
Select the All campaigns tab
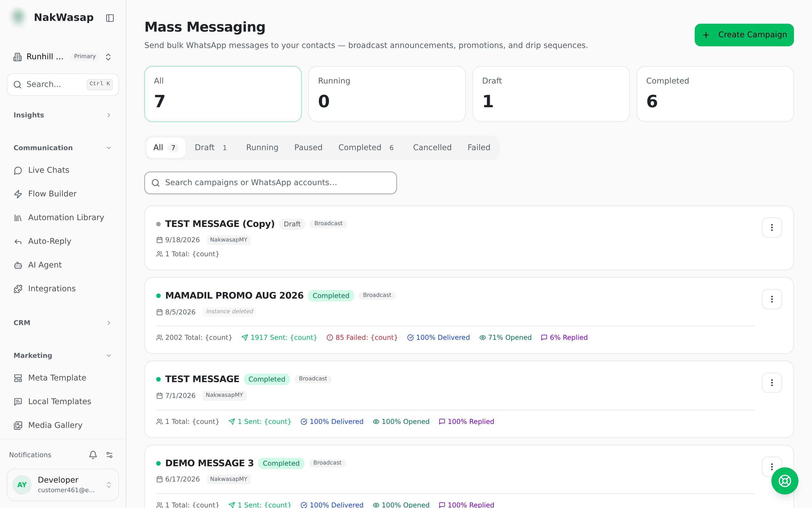pos(166,148)
